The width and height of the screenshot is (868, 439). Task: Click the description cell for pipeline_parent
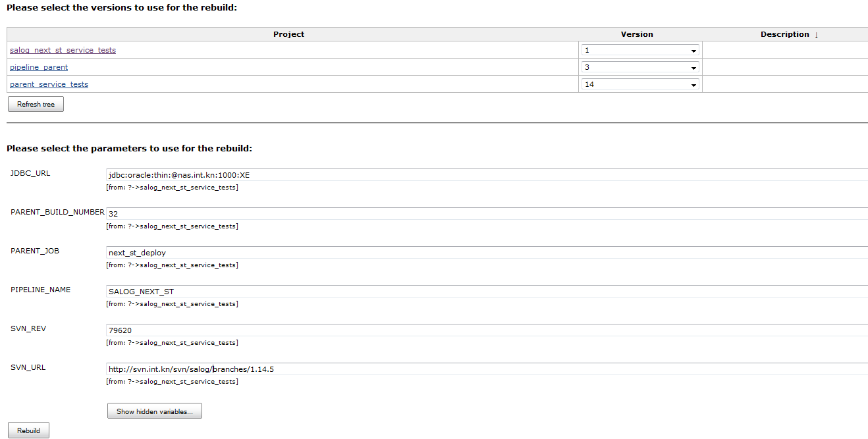(784, 67)
